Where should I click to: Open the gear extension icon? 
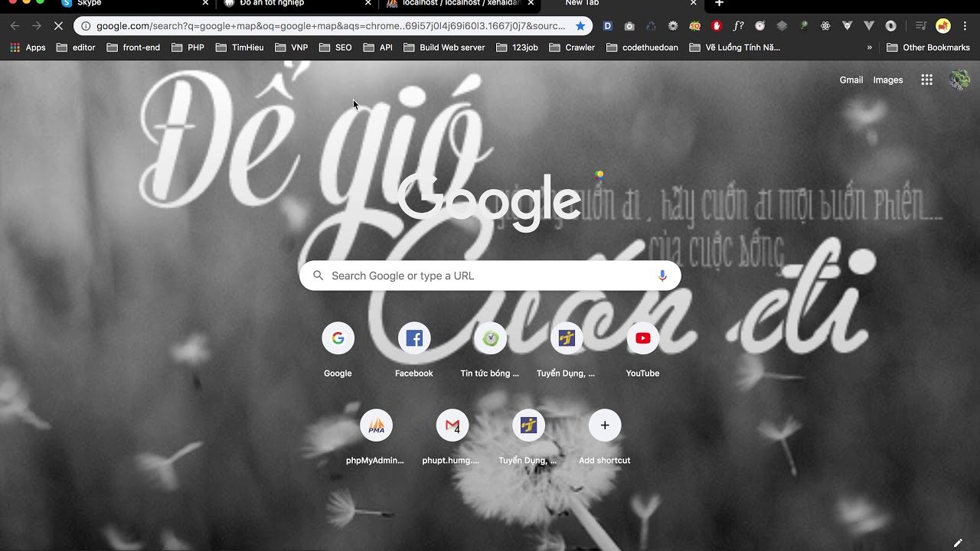(673, 26)
